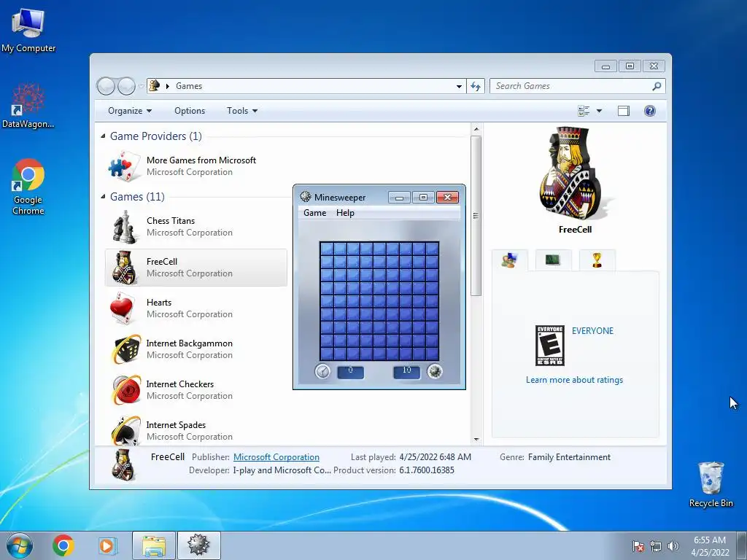Screen dimensions: 747x560
Task: Click Learn more about ratings link
Action: [x=575, y=380]
